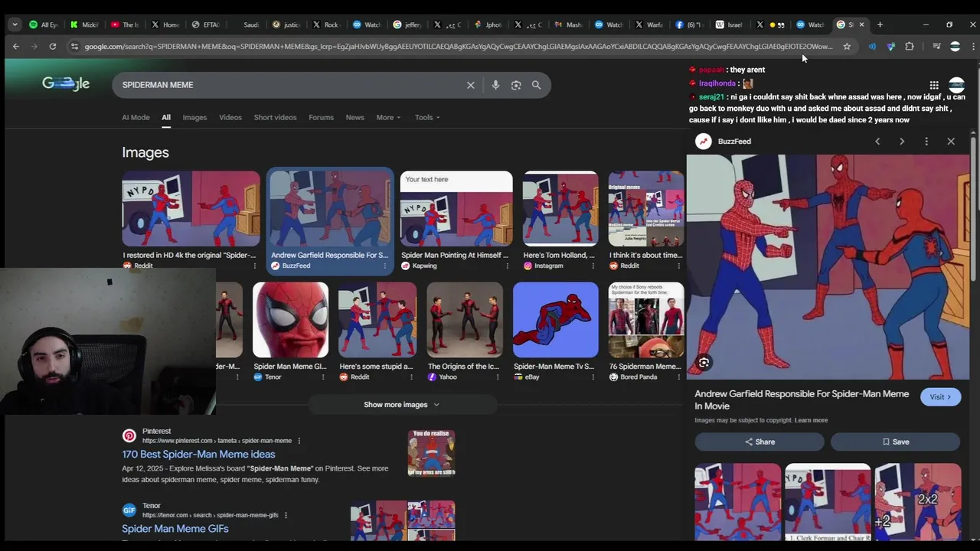980x551 pixels.
Task: Open browser extensions puzzle icon
Action: coord(910,47)
